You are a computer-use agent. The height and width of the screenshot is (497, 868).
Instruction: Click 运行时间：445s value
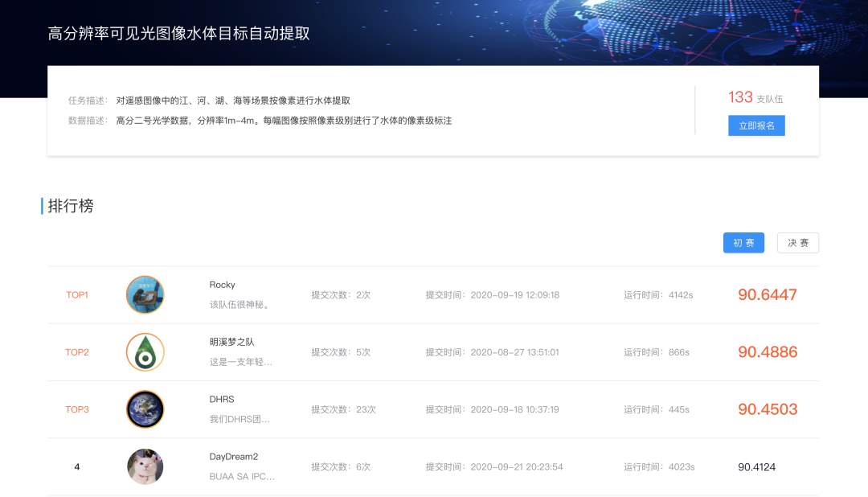[x=656, y=409]
